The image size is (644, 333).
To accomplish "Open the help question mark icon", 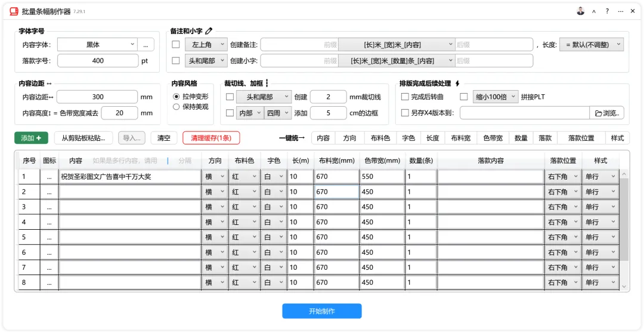I will point(607,11).
